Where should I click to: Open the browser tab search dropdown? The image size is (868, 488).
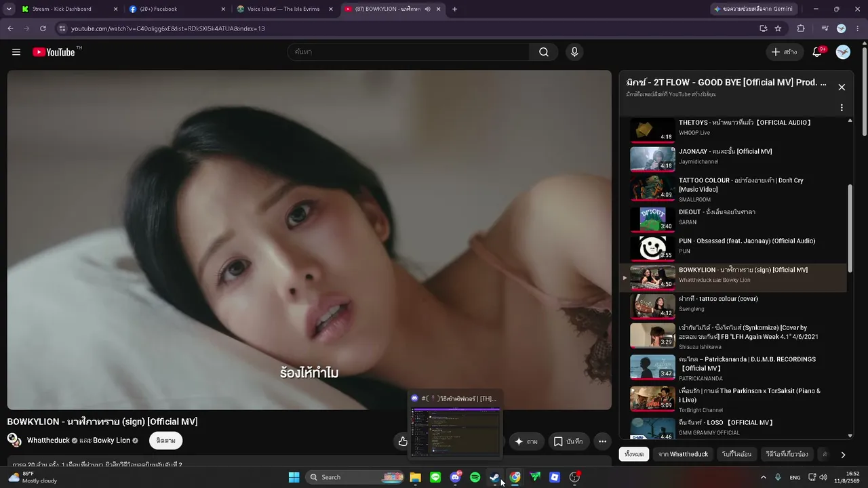pos(9,9)
